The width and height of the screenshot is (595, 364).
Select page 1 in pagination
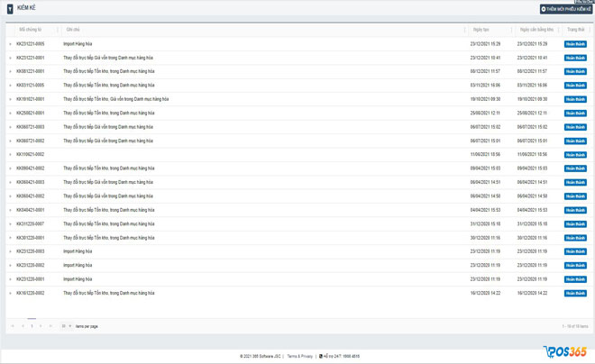[x=32, y=326]
